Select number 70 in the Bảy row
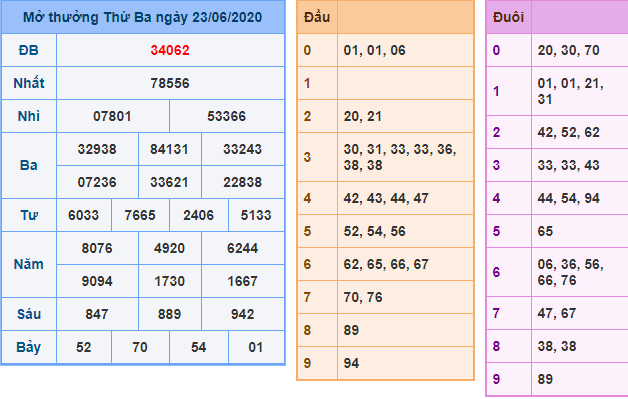628x399 pixels. click(140, 347)
